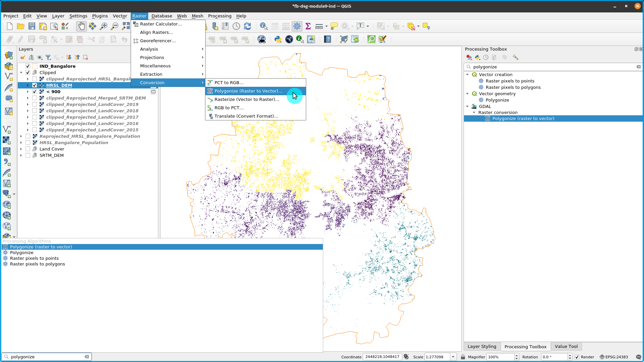Click the Python console icon
The height and width of the screenshot is (362, 644).
click(x=277, y=39)
